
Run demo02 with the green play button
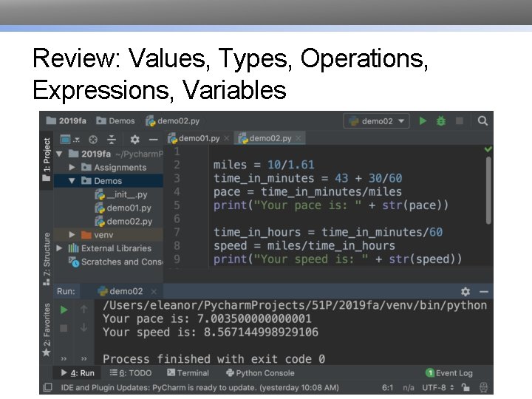pos(423,121)
